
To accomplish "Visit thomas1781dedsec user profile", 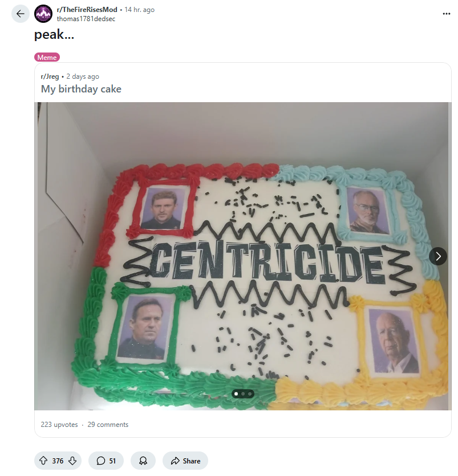I will [86, 19].
